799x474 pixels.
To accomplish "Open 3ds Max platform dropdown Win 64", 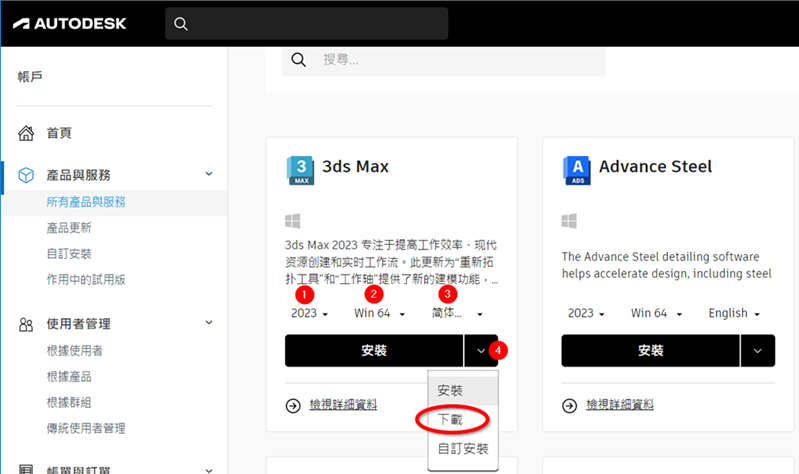I will pos(379,313).
